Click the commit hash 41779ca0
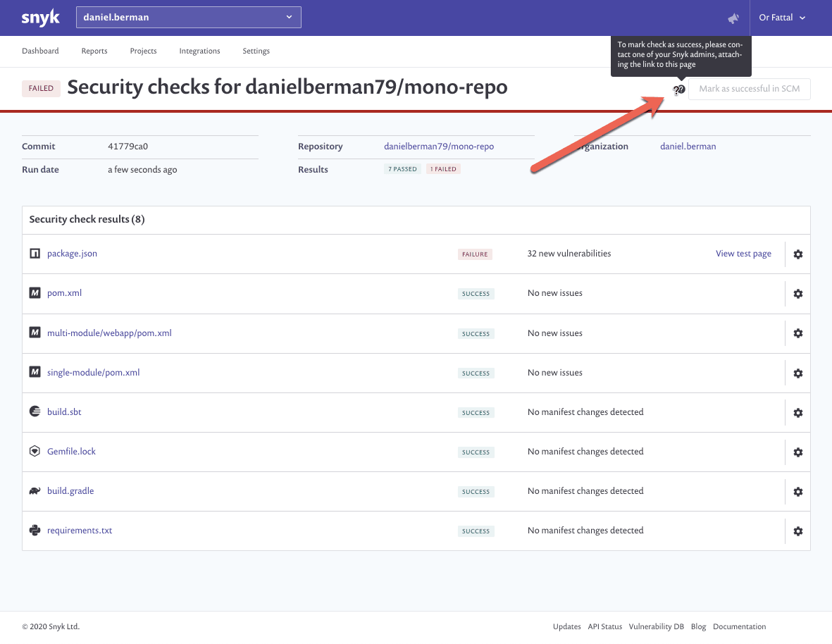This screenshot has height=644, width=832. click(x=128, y=147)
